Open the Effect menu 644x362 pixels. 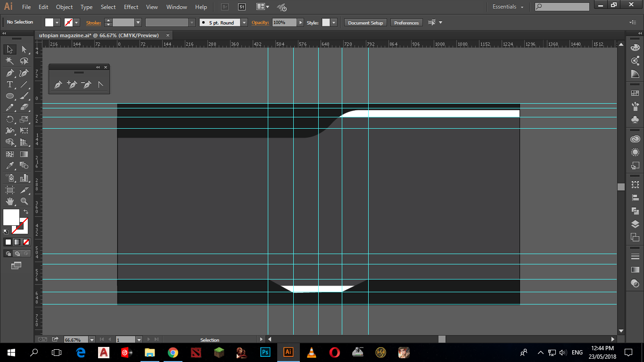[131, 7]
